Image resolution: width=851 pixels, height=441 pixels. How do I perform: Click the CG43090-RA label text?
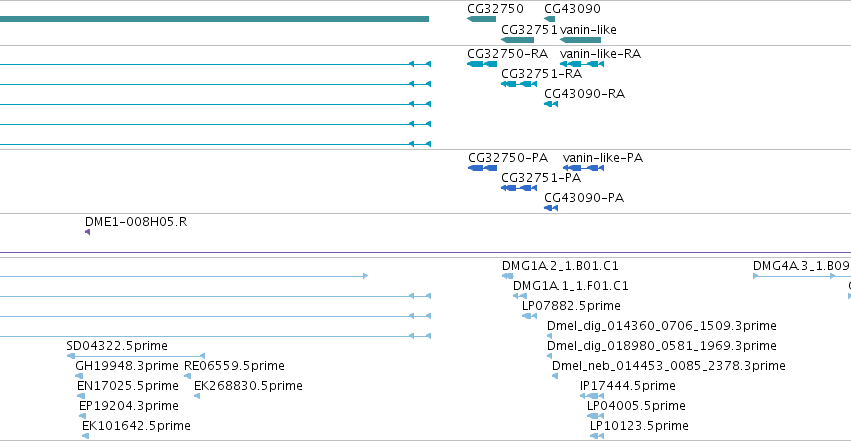[584, 94]
